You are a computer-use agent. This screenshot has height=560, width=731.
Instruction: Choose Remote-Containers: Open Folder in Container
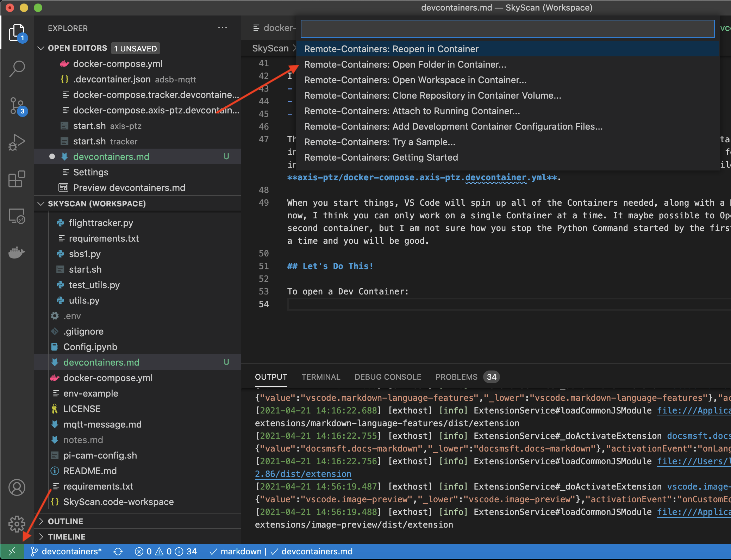click(507, 64)
